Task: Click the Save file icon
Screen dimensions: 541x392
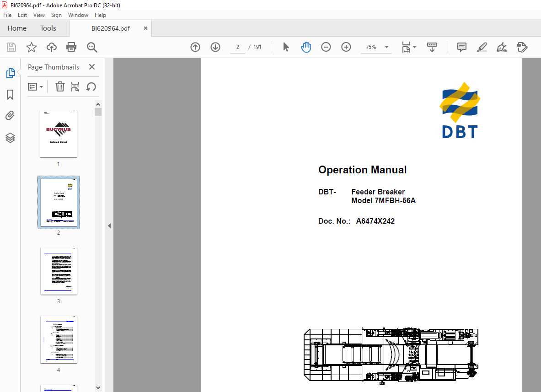Action: point(11,47)
